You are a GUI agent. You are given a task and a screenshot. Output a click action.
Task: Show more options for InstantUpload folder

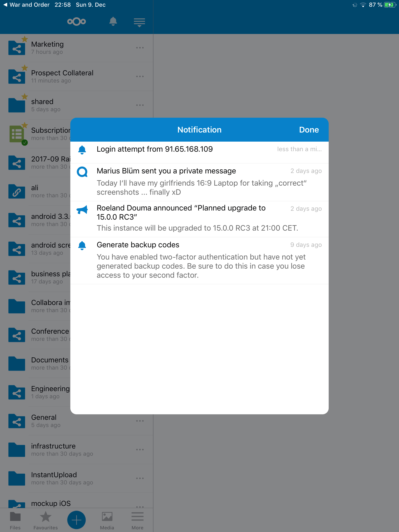[x=140, y=478]
